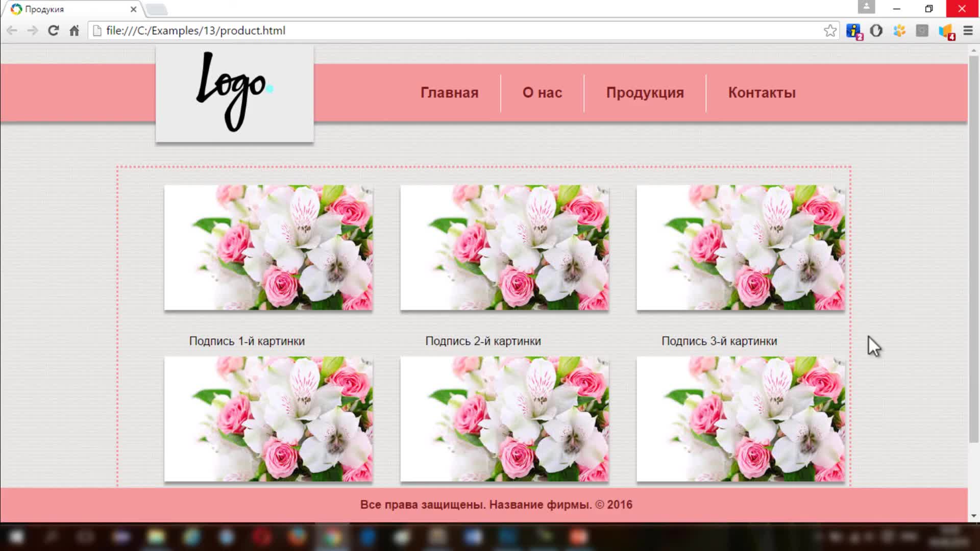Click the caption 'Подпись 3-й картинки'
980x551 pixels.
719,341
